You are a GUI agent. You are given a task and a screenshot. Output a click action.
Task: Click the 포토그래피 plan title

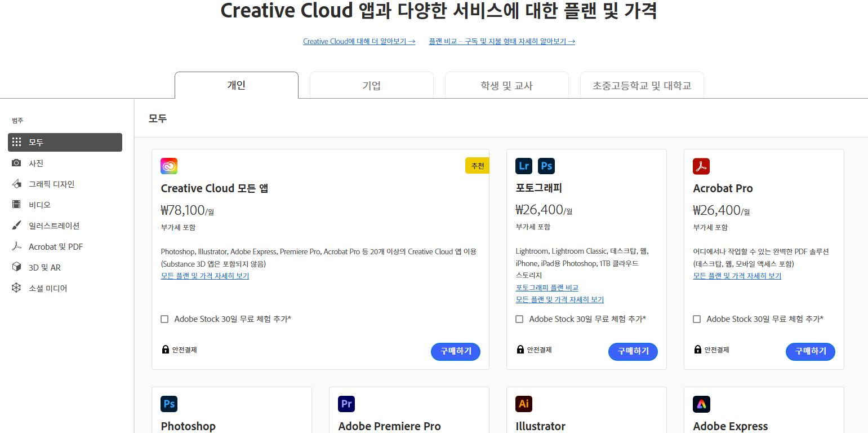[x=539, y=188]
